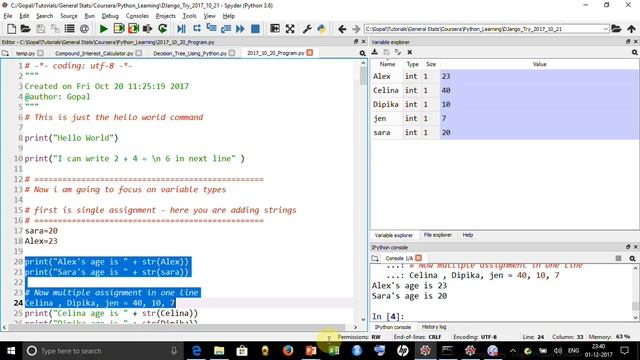Image resolution: width=640 pixels, height=360 pixels.
Task: Undock the Variable explorer pane
Action: coord(628,42)
